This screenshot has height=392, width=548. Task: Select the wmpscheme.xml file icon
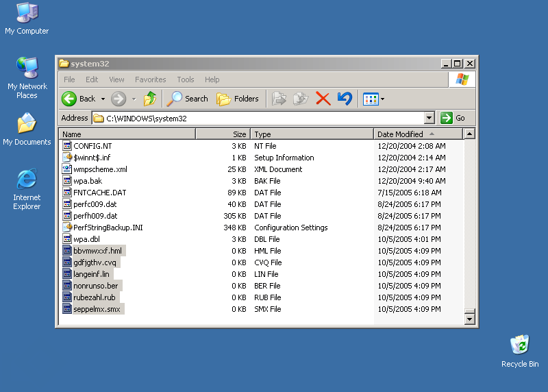click(67, 169)
